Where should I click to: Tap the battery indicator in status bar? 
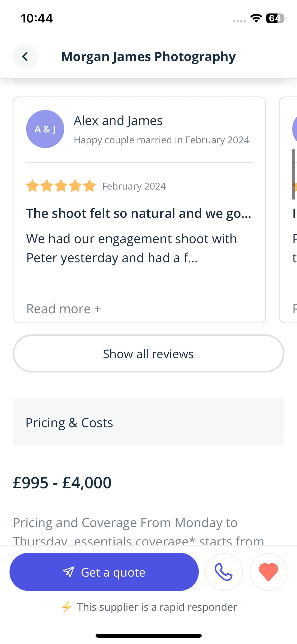point(276,18)
